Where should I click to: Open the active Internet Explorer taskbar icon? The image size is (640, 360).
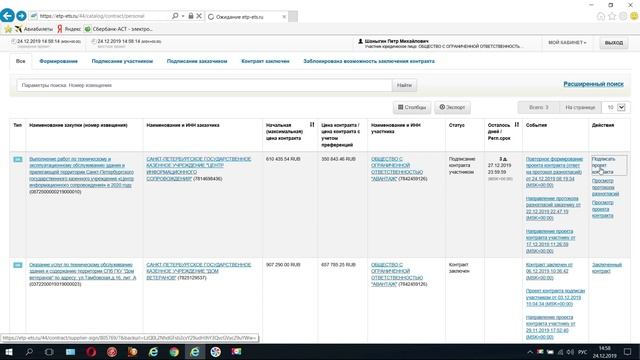pos(195,352)
